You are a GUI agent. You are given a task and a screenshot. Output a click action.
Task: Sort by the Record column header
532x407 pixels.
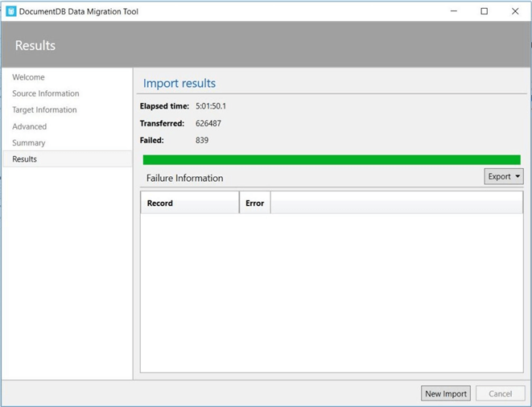[x=190, y=203]
